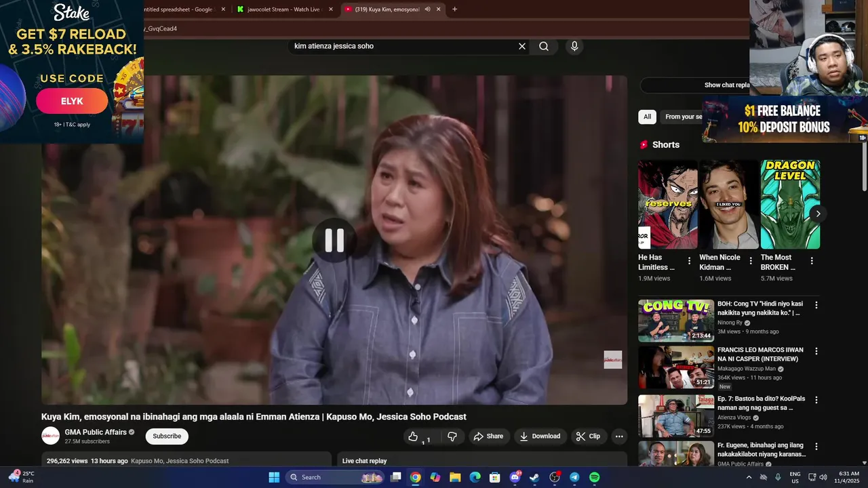Switch ENG US input language indicator
868x488 pixels.
795,477
